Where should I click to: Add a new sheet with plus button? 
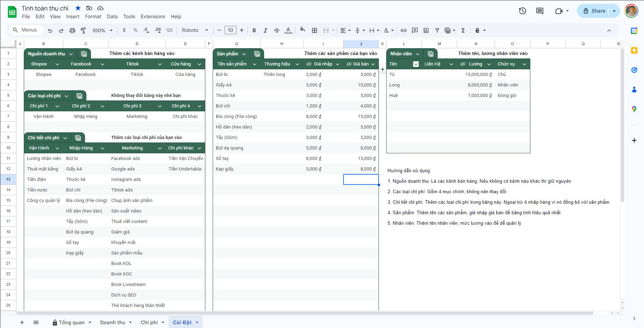[22, 322]
